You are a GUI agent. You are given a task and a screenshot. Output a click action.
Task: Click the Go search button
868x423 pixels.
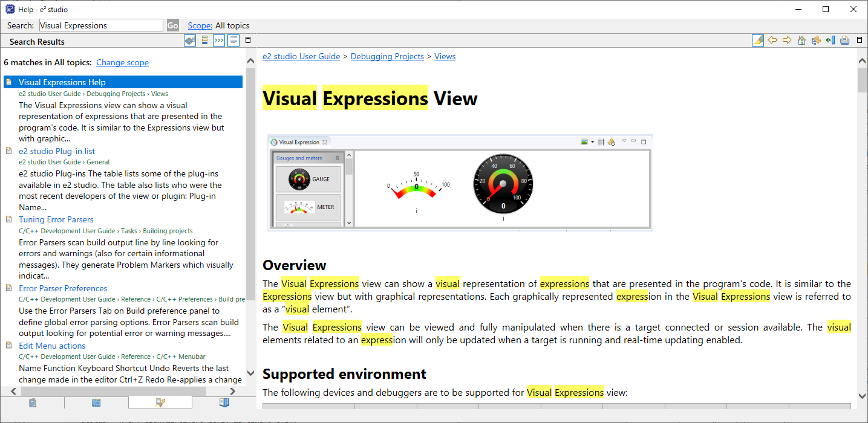(173, 25)
